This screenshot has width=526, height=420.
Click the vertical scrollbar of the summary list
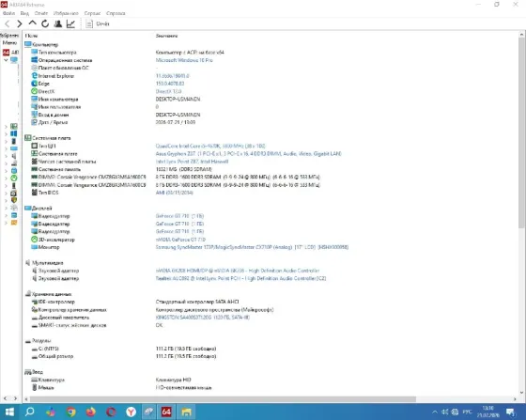(x=521, y=133)
